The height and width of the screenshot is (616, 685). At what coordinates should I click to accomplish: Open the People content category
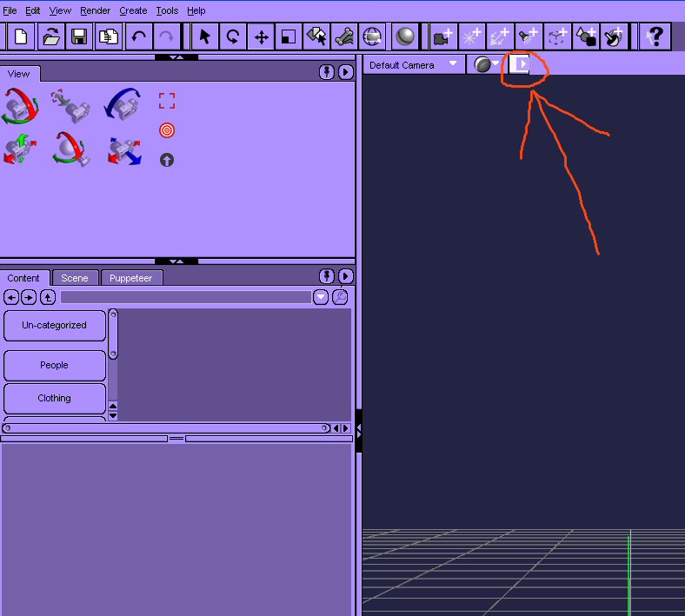point(55,366)
